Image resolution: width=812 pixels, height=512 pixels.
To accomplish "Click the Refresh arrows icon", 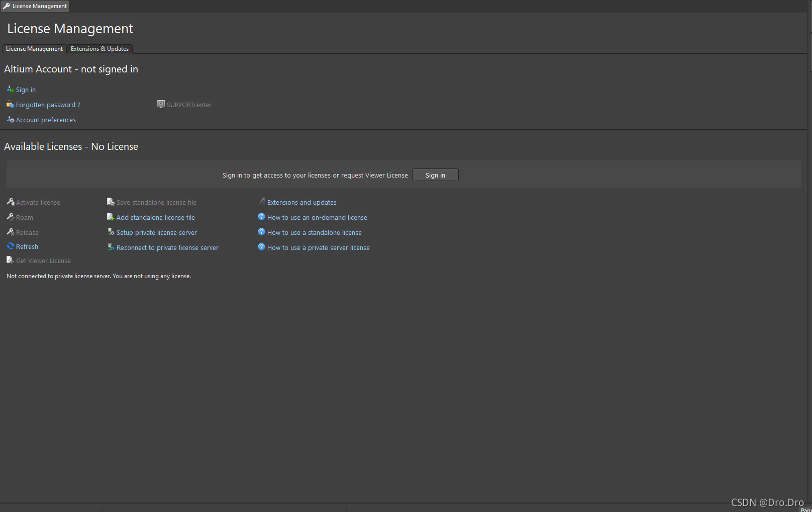I will click(10, 246).
